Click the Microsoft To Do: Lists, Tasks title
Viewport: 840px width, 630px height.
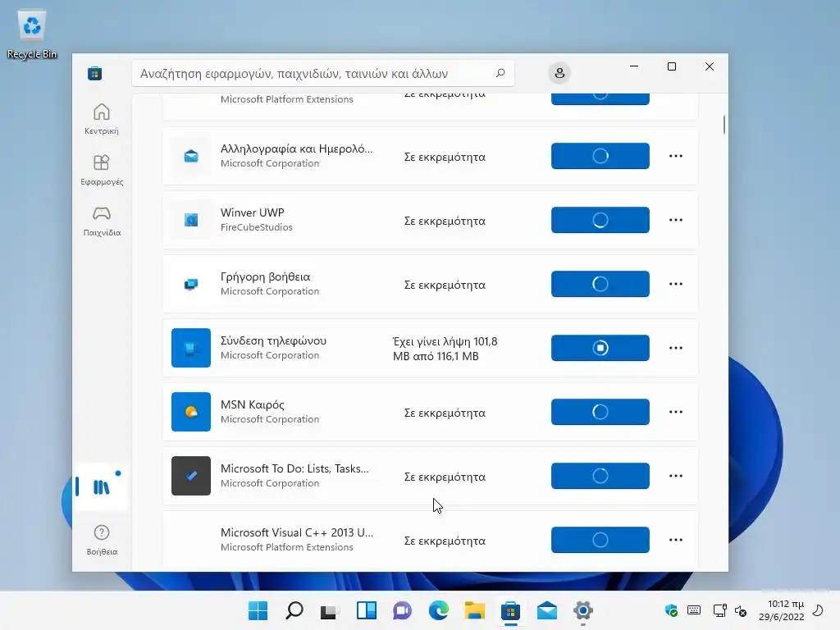click(x=294, y=468)
